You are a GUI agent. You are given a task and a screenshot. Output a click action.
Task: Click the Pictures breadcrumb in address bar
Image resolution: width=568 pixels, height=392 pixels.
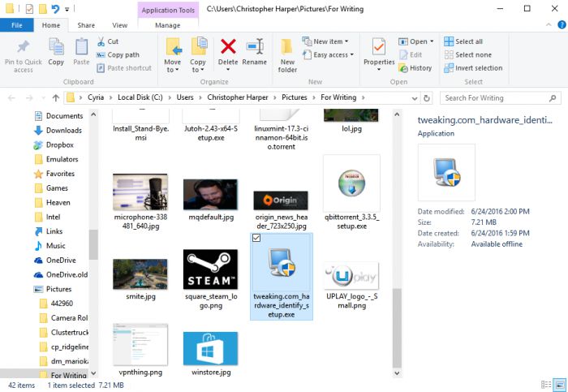click(295, 97)
